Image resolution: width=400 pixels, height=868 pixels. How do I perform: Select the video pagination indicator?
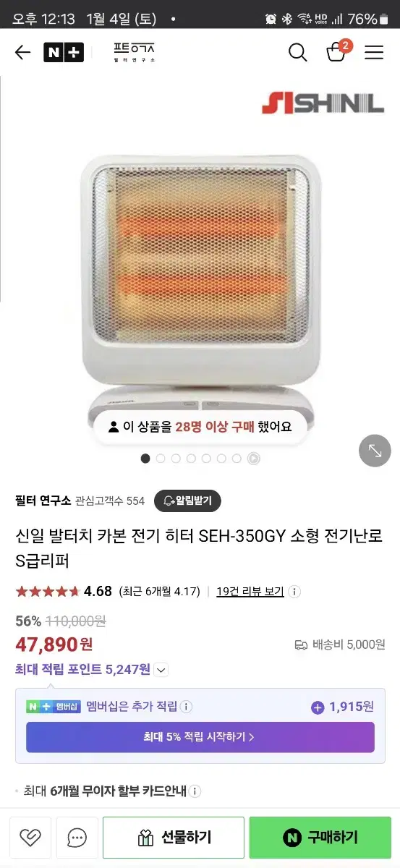(x=254, y=458)
